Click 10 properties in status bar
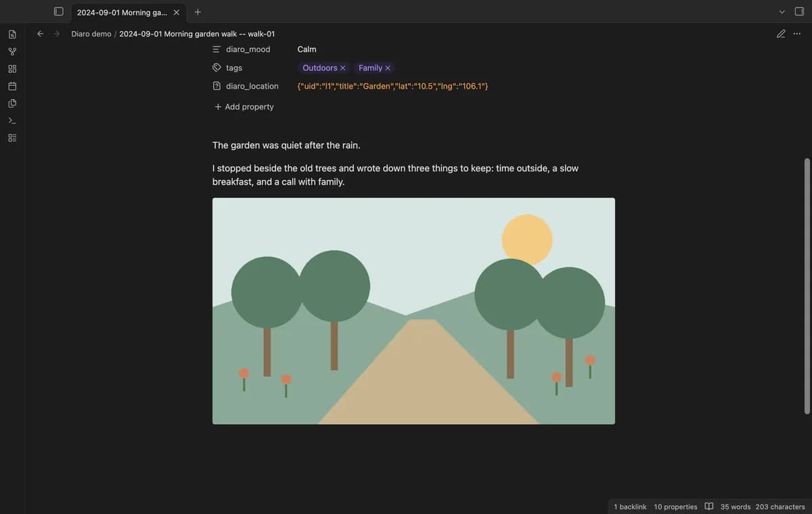Viewport: 812px width, 514px height. click(x=675, y=507)
